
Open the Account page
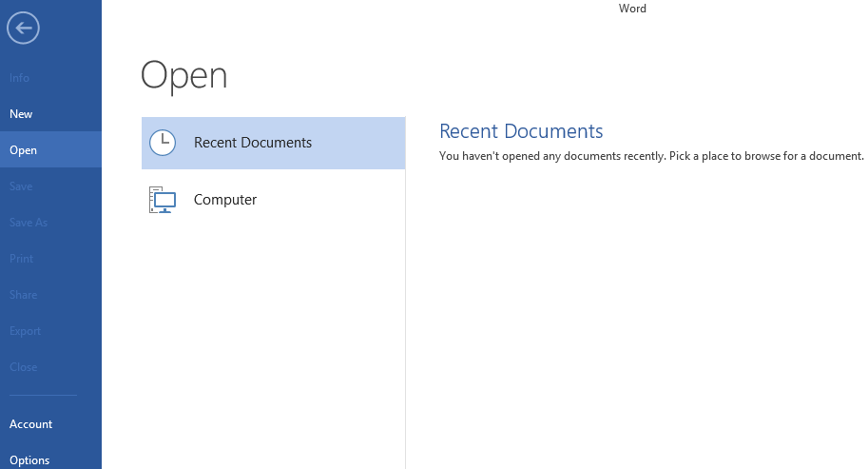pos(31,424)
